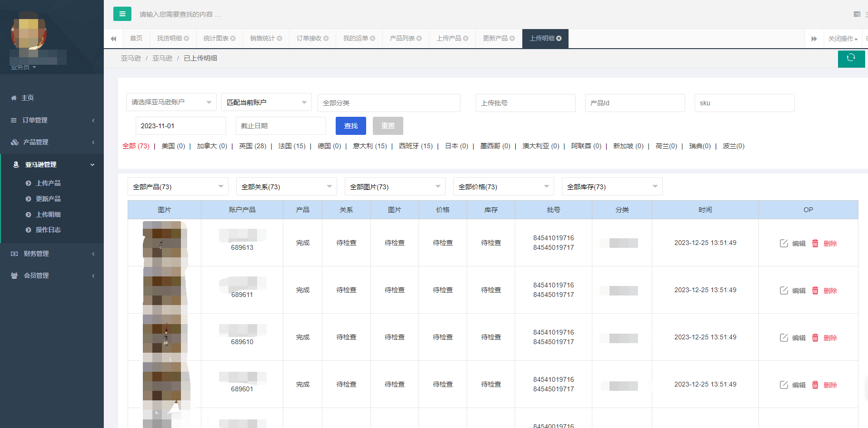Open 全部产品(73) filter dropdown
The width and height of the screenshot is (868, 428).
178,186
